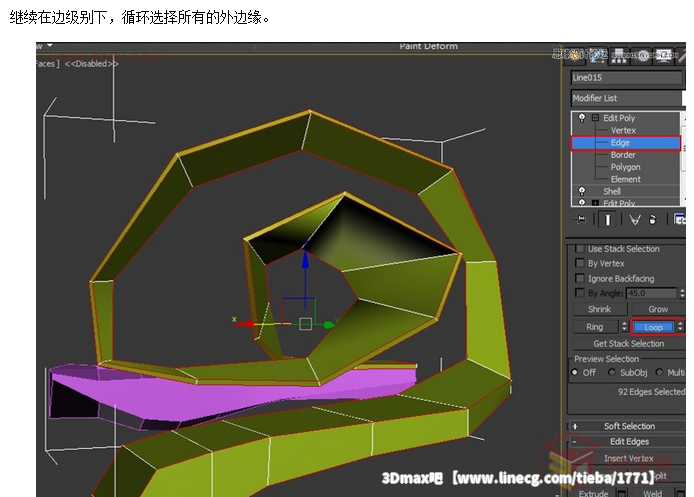
Task: Open the Modifier List dropdown
Action: (x=628, y=98)
